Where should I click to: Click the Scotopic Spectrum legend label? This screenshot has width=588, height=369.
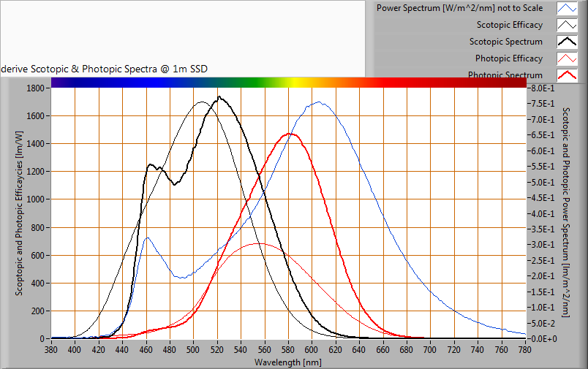[505, 42]
